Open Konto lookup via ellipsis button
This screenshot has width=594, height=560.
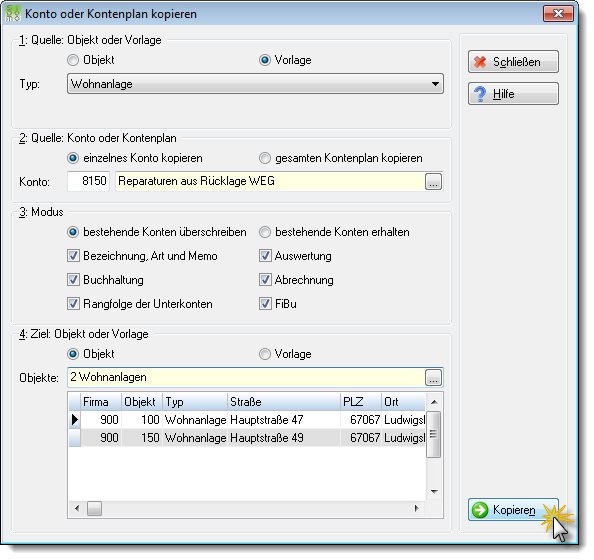pyautogui.click(x=433, y=181)
